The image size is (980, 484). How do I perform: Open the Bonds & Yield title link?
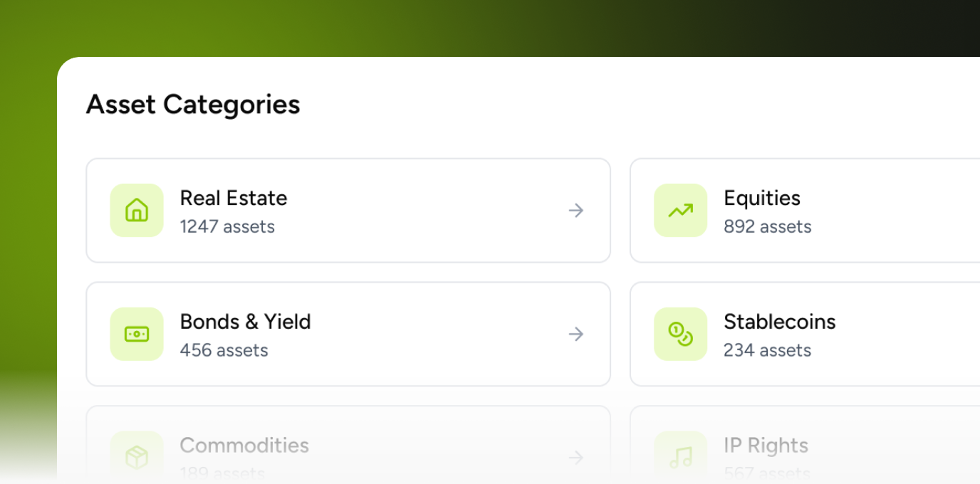pyautogui.click(x=245, y=322)
